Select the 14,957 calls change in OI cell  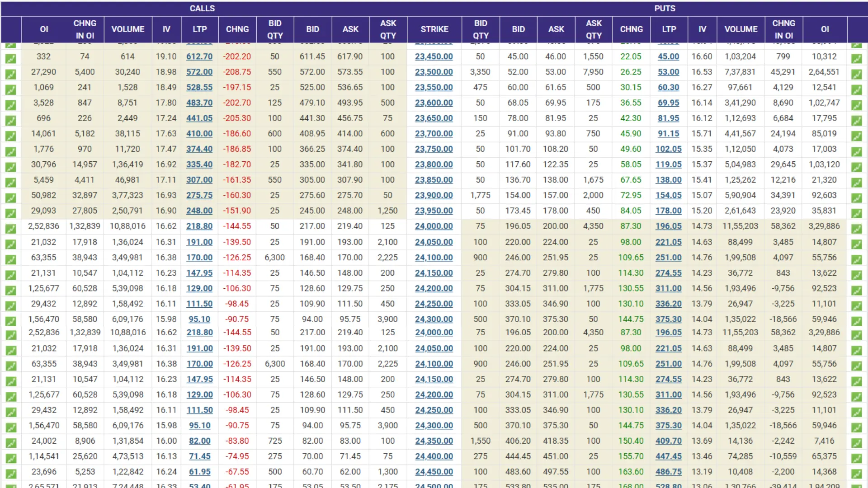tap(85, 164)
